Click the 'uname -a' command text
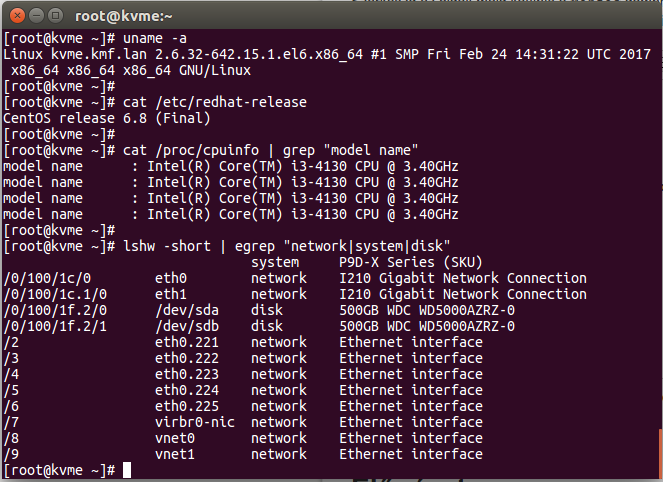 [x=150, y=39]
